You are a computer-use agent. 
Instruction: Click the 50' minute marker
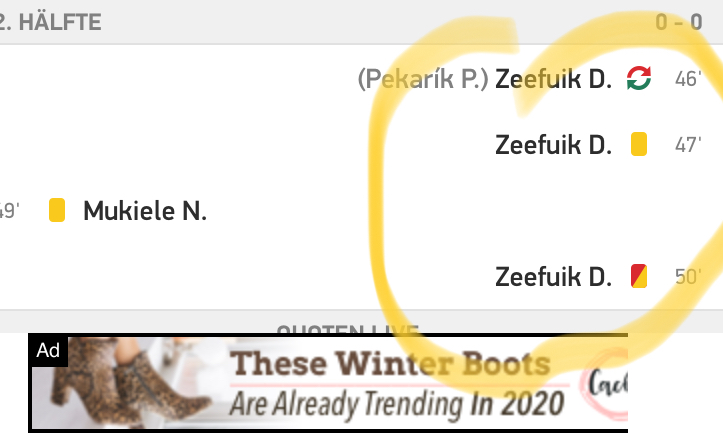click(x=688, y=277)
